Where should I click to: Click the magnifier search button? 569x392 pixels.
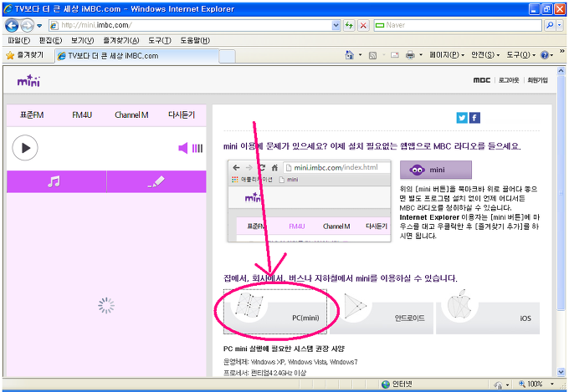click(550, 25)
